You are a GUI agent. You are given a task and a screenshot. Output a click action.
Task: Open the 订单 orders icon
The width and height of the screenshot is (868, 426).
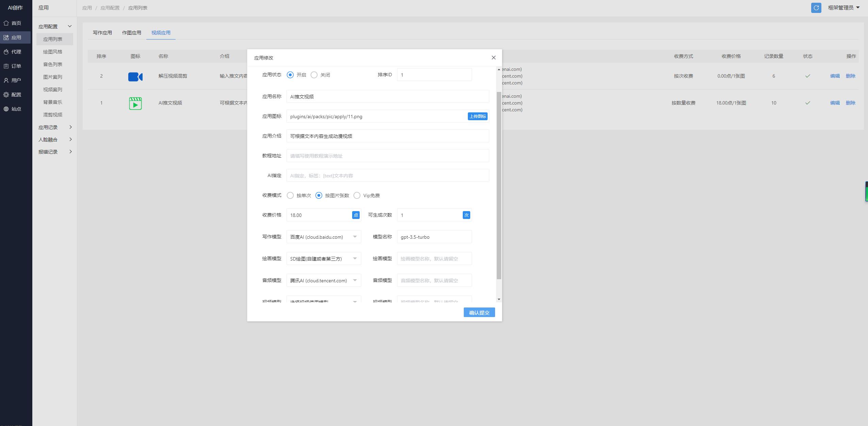pos(6,66)
